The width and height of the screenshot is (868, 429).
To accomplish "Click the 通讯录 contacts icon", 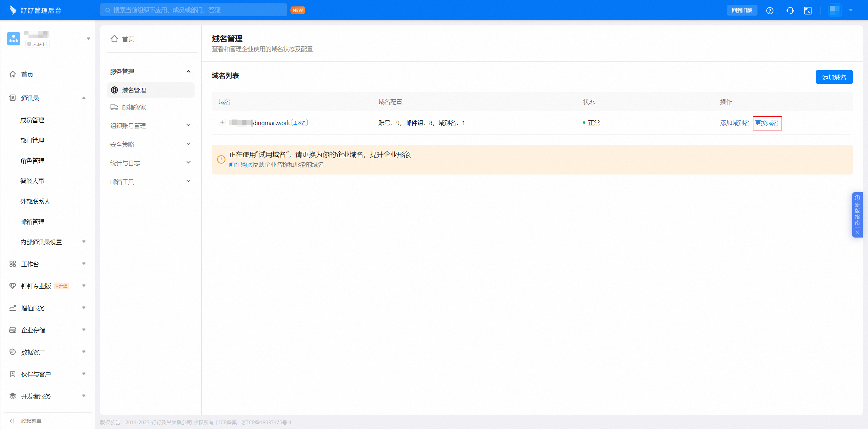I will point(13,98).
